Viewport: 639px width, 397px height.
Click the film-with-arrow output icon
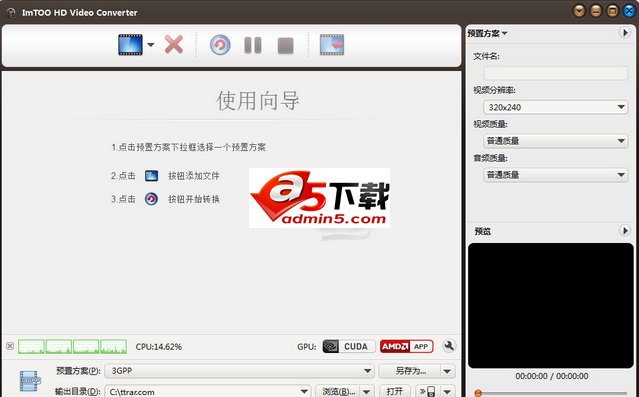[332, 45]
